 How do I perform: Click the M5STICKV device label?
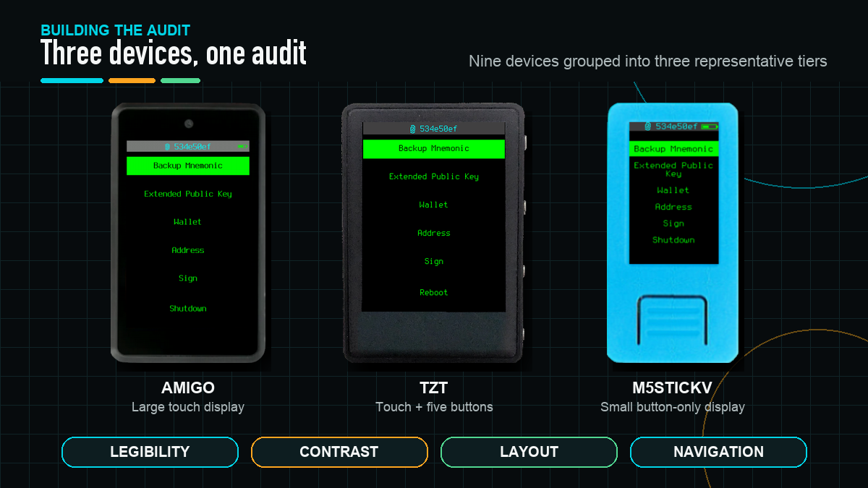673,388
